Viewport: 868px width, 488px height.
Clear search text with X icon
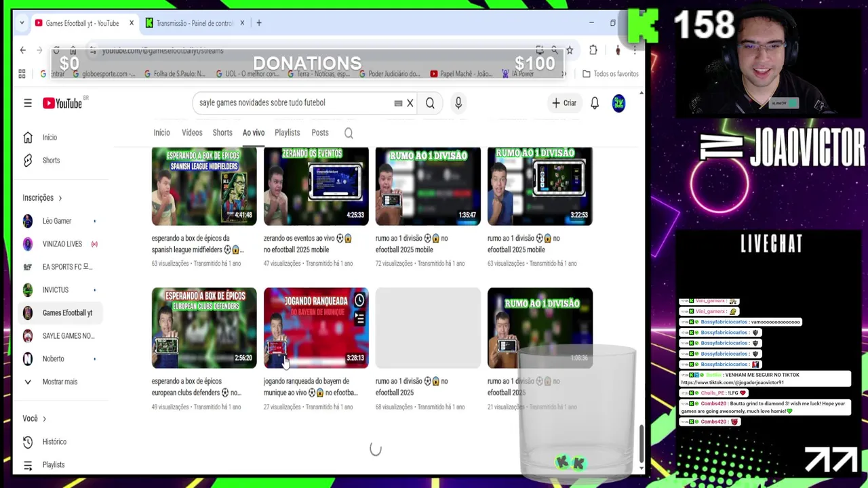pos(410,103)
